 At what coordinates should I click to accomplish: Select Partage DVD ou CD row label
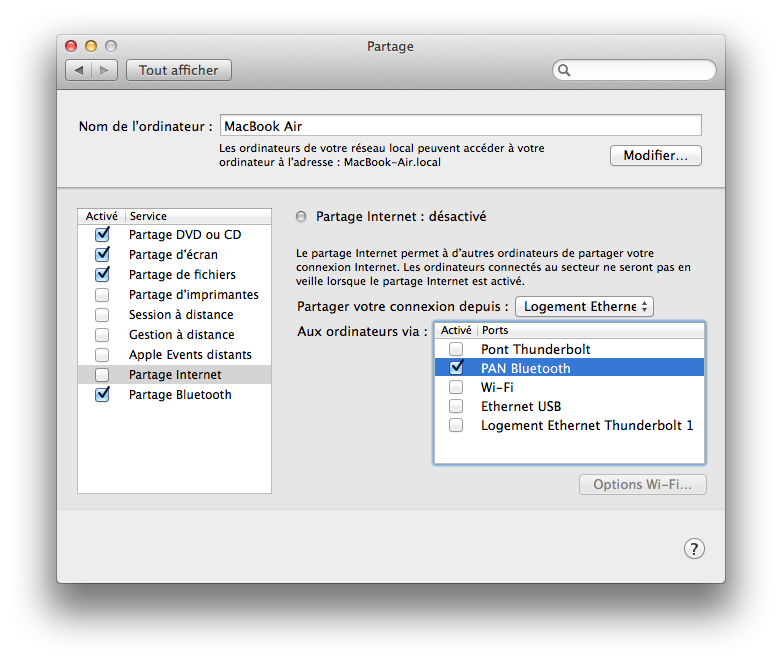pos(185,234)
